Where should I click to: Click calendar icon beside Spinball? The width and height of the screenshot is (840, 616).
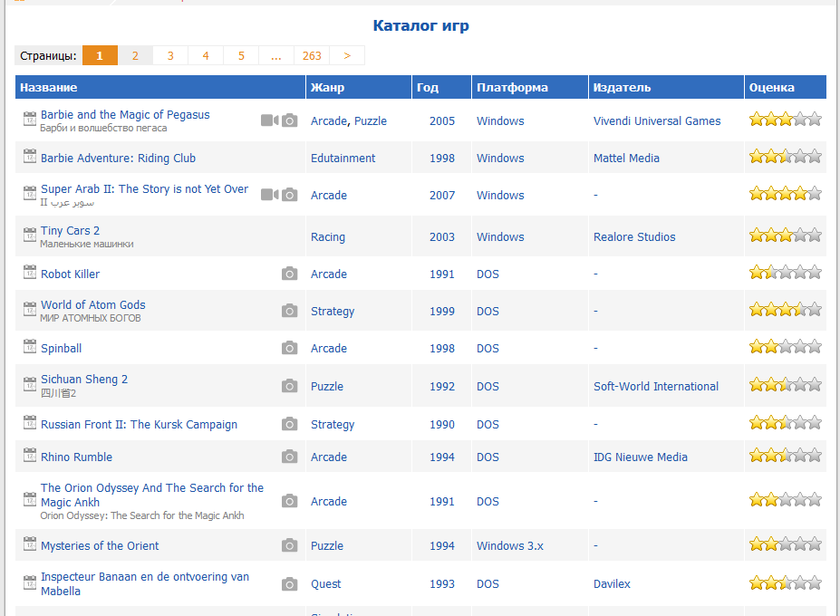(x=30, y=346)
